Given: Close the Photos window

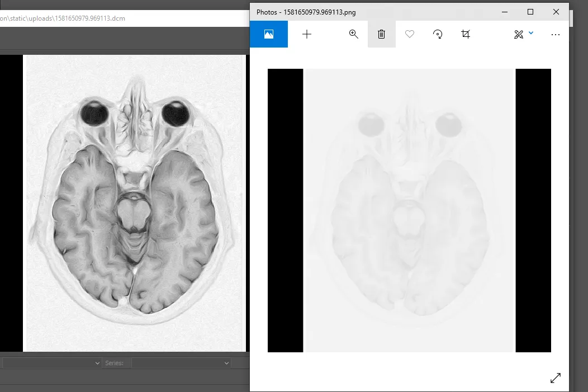Looking at the screenshot, I should [556, 12].
